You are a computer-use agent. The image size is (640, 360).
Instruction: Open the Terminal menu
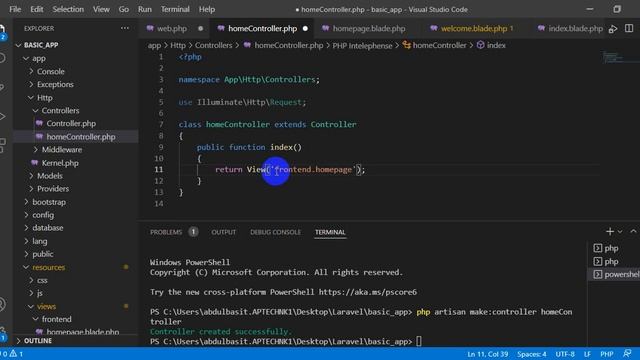click(x=175, y=9)
